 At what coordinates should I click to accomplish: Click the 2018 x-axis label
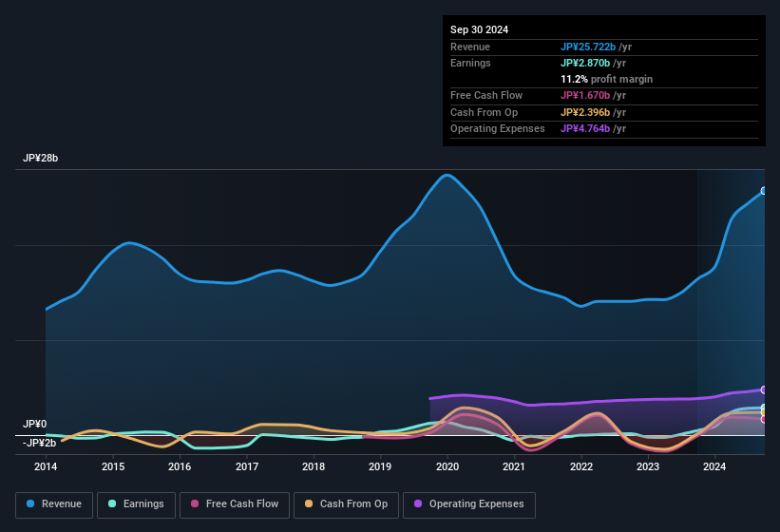pyautogui.click(x=314, y=466)
